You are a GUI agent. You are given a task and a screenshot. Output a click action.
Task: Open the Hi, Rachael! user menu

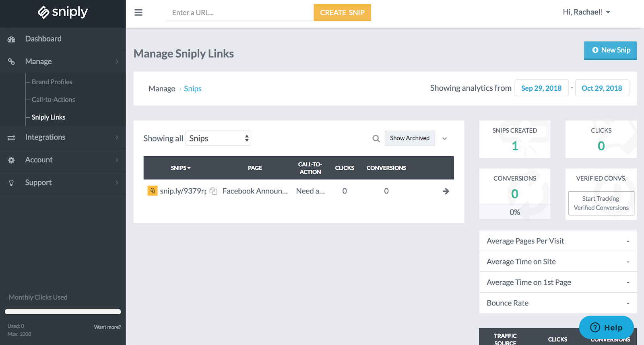(586, 12)
